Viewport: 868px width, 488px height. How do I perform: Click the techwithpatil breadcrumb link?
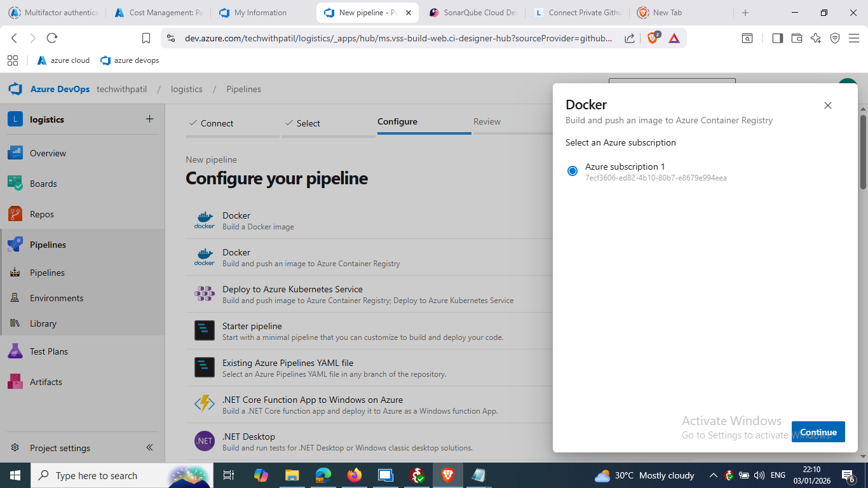tap(121, 89)
